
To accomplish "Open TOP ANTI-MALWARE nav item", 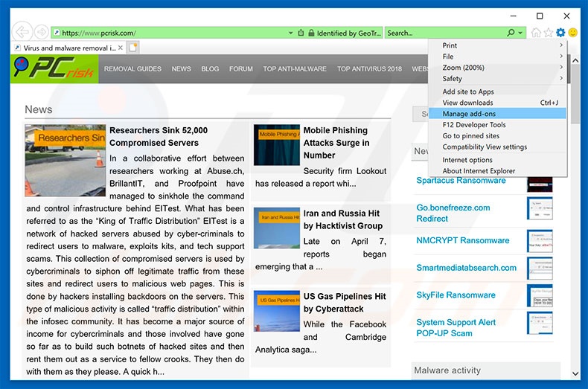I will coord(295,69).
